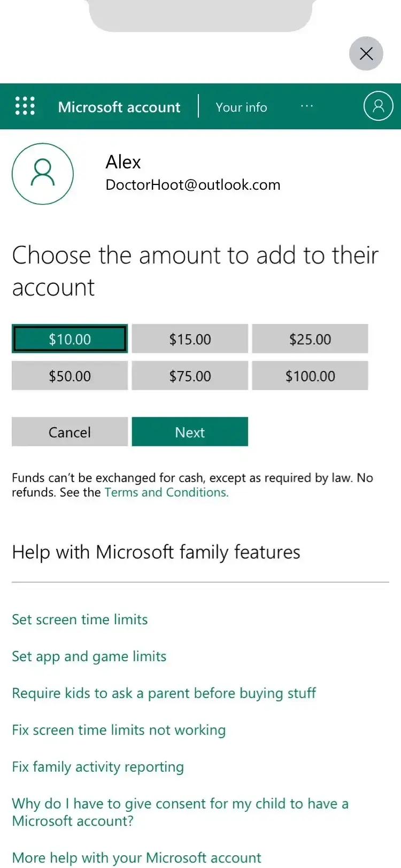The height and width of the screenshot is (868, 401).
Task: Click the Next button
Action: [x=190, y=432]
